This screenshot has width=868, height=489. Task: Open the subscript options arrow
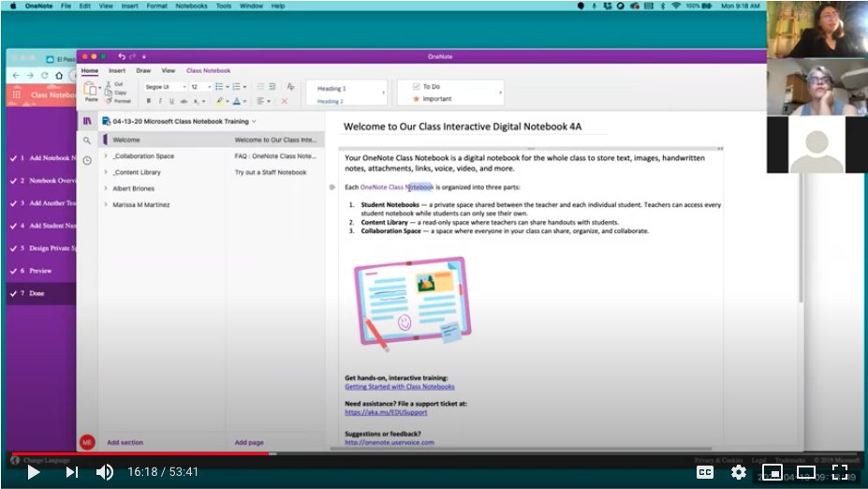204,101
